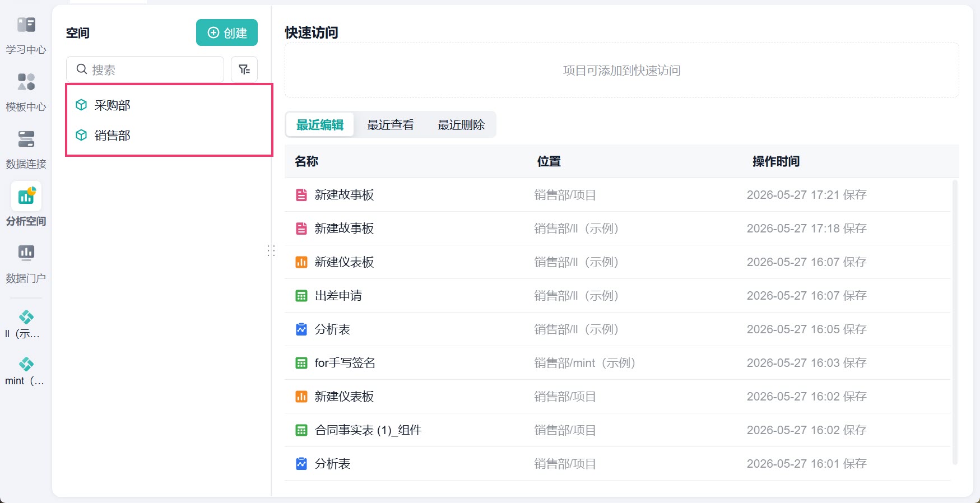Image resolution: width=980 pixels, height=503 pixels.
Task: Switch to the 最近删除 tab
Action: (x=461, y=125)
